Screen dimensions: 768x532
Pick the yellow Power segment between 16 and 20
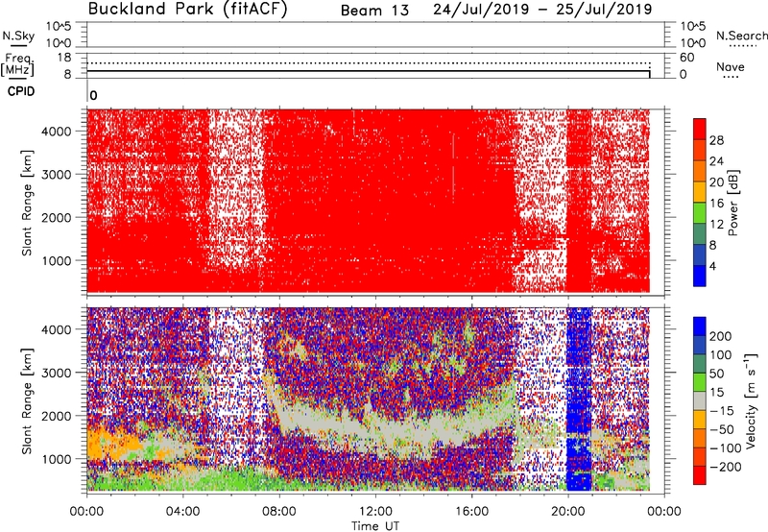[700, 191]
